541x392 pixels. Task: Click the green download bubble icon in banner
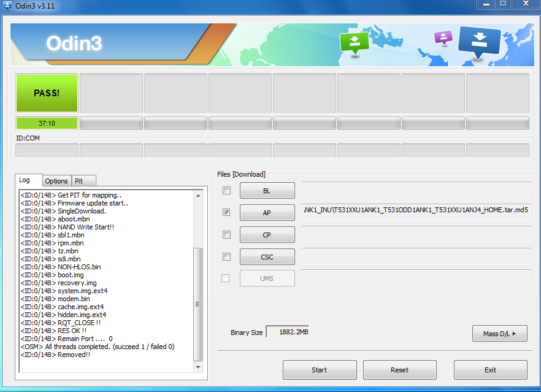(x=355, y=43)
